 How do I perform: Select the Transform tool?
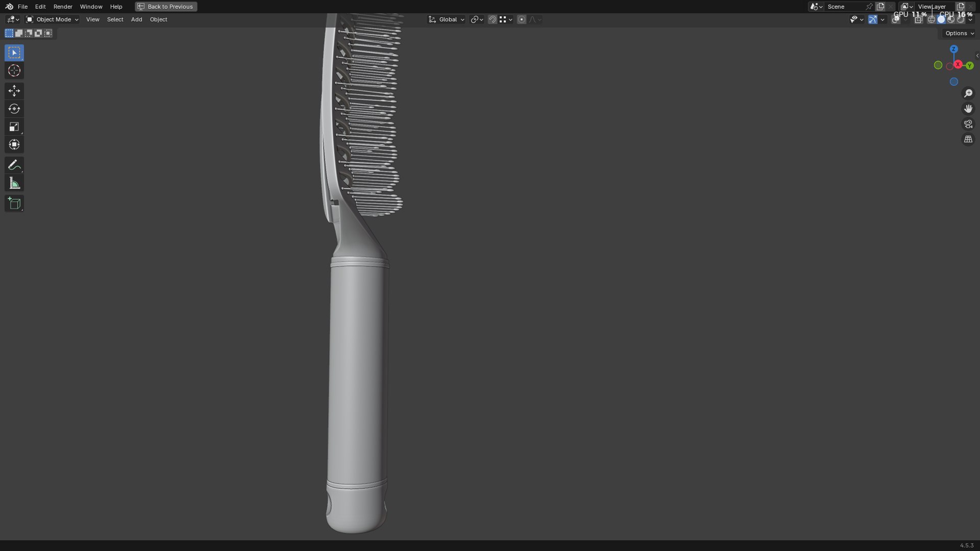(14, 144)
